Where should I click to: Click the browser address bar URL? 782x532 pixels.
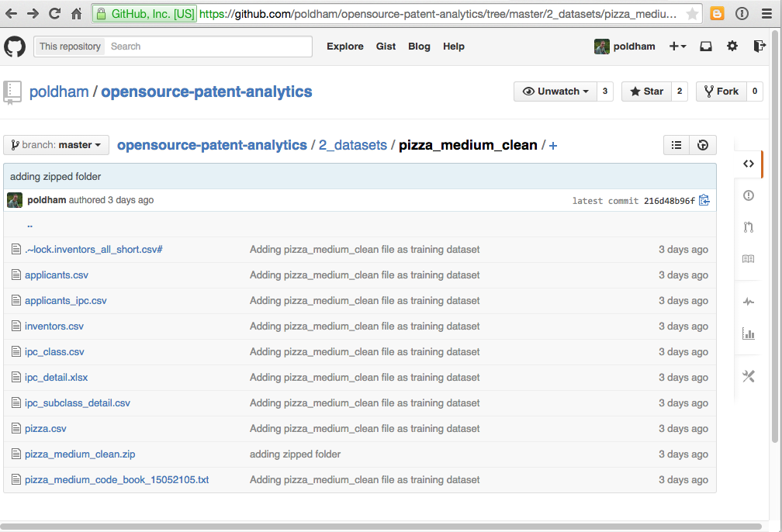[x=438, y=14]
